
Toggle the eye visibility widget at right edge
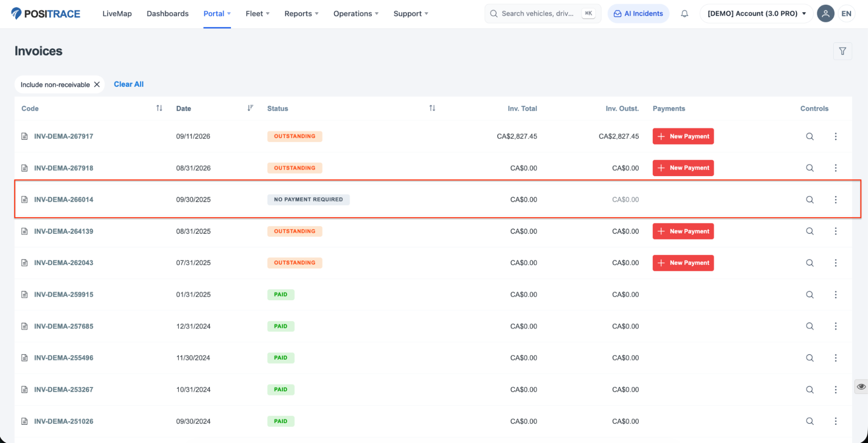(x=861, y=387)
